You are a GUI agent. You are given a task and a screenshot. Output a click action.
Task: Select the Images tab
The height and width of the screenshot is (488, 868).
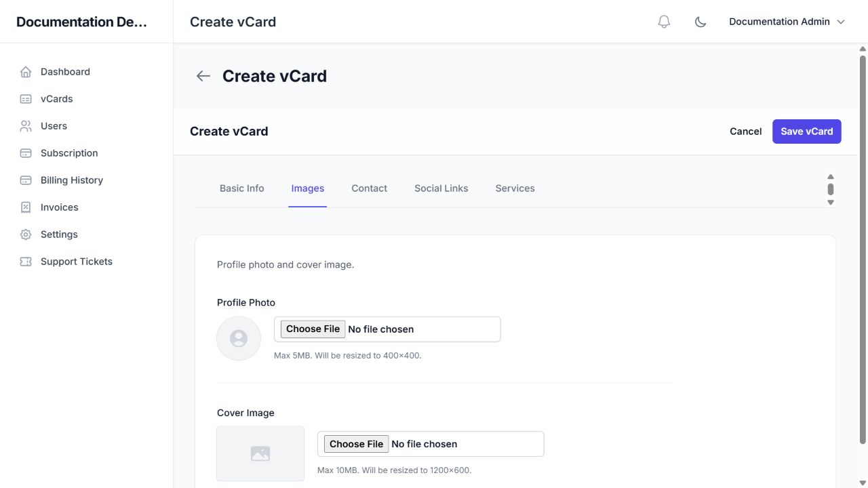308,188
